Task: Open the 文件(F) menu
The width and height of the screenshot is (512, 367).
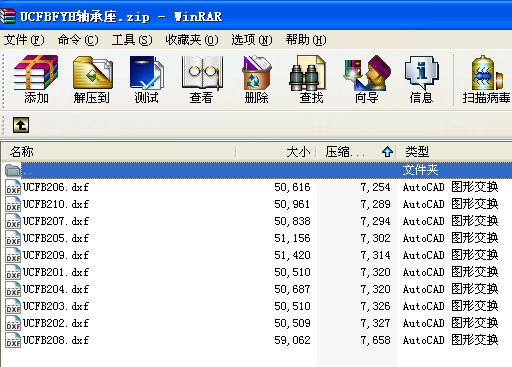Action: (x=24, y=40)
